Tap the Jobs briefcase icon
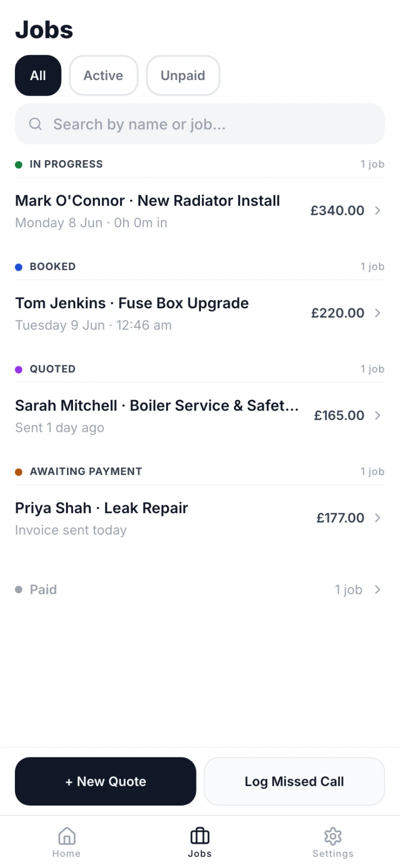 [200, 836]
